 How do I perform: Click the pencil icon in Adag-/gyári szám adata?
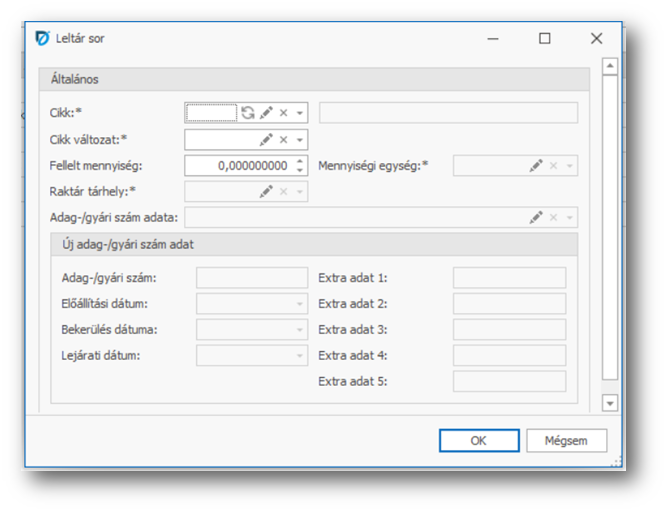(x=536, y=217)
